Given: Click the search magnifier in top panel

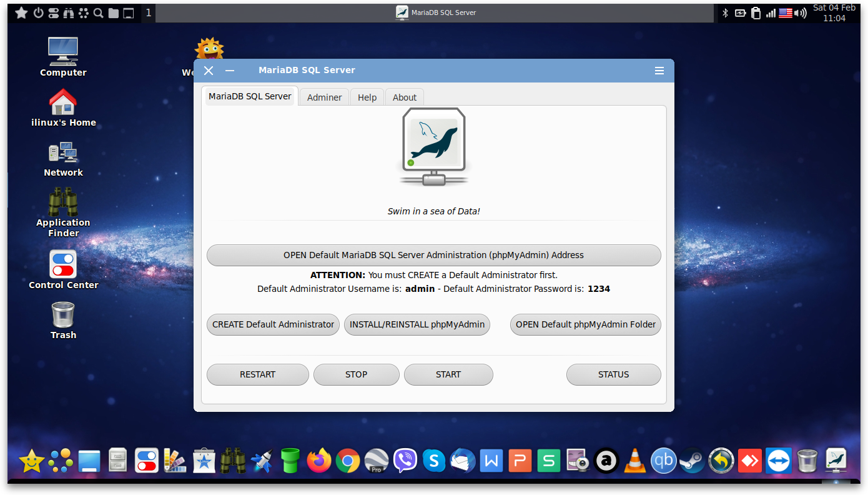Looking at the screenshot, I should [x=99, y=12].
